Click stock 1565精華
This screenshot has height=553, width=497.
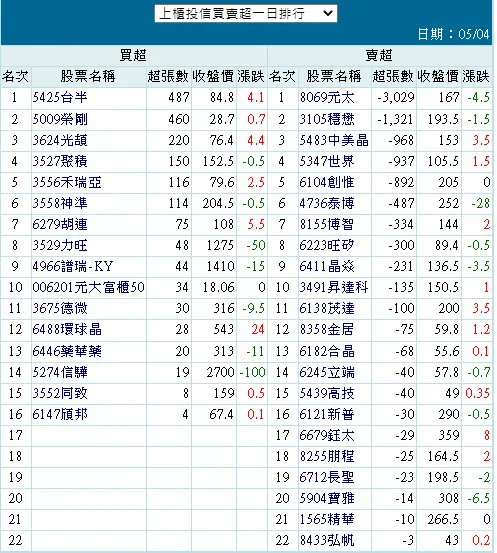coord(327,519)
